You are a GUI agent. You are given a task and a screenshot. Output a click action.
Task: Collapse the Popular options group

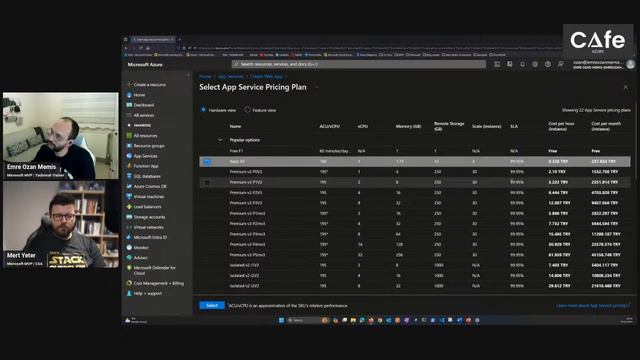pos(220,140)
